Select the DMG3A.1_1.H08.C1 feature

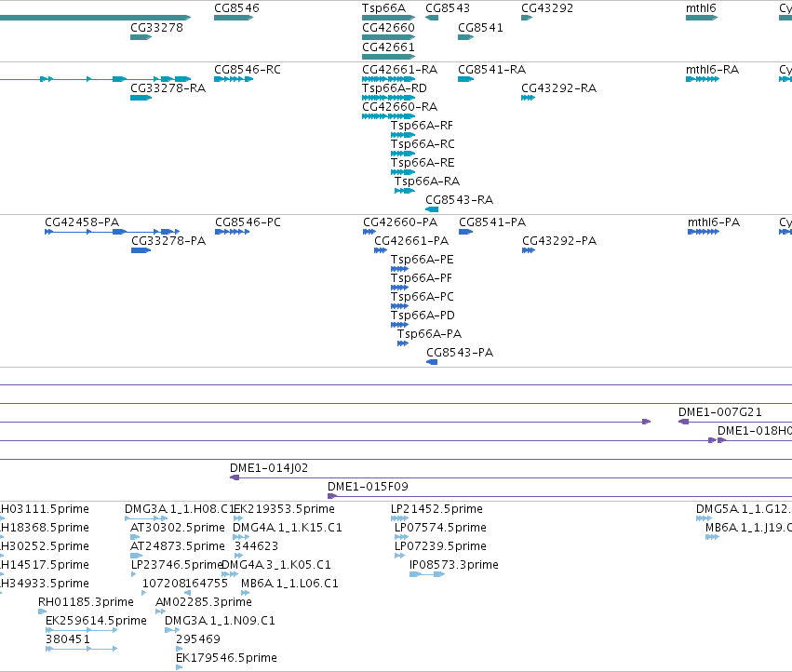coord(146,517)
